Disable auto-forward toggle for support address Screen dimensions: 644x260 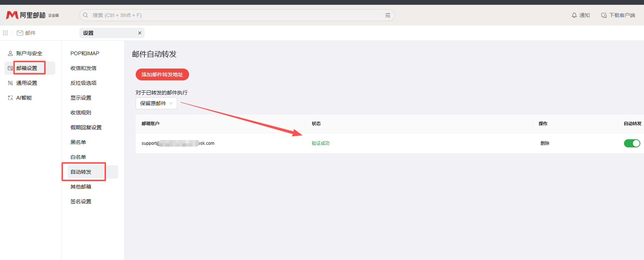(632, 143)
